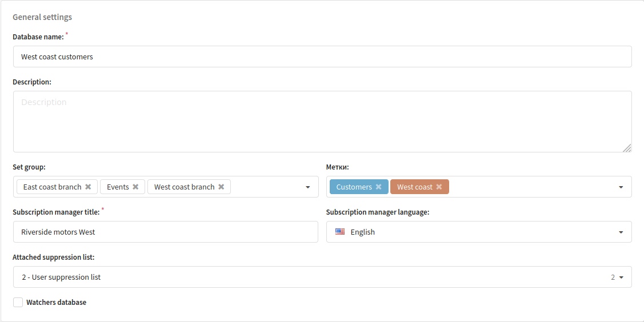Open the Attached suppression list dropdown
The height and width of the screenshot is (322, 644).
click(x=322, y=277)
